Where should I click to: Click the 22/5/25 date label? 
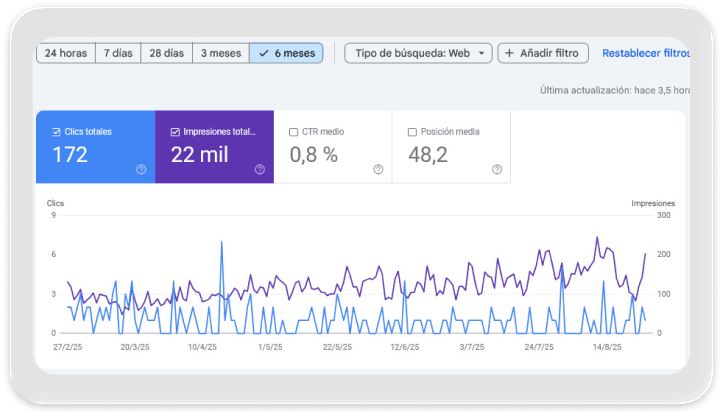(x=337, y=347)
